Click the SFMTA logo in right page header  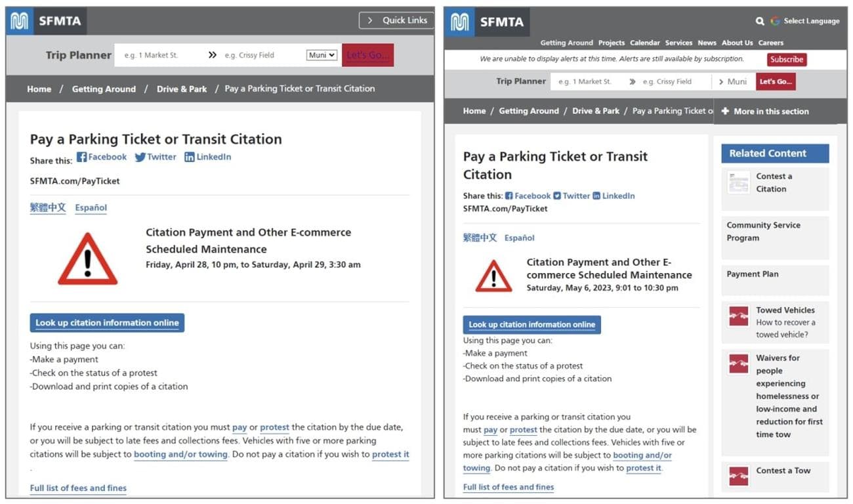tap(487, 22)
